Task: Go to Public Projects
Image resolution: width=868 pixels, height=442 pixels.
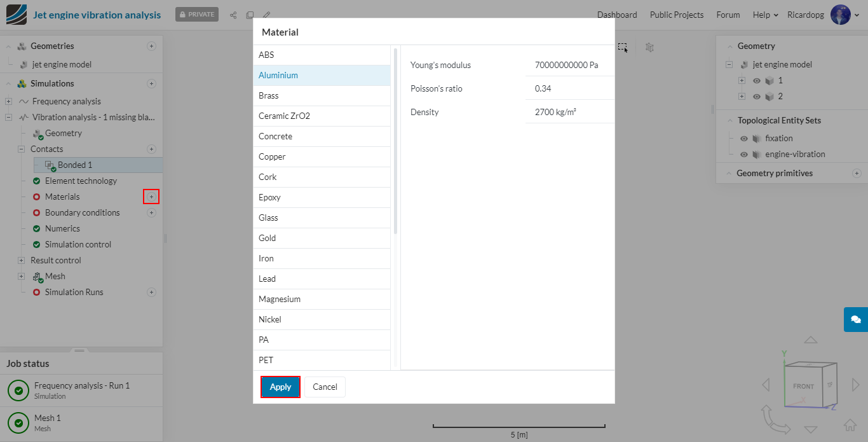Action: (x=677, y=15)
